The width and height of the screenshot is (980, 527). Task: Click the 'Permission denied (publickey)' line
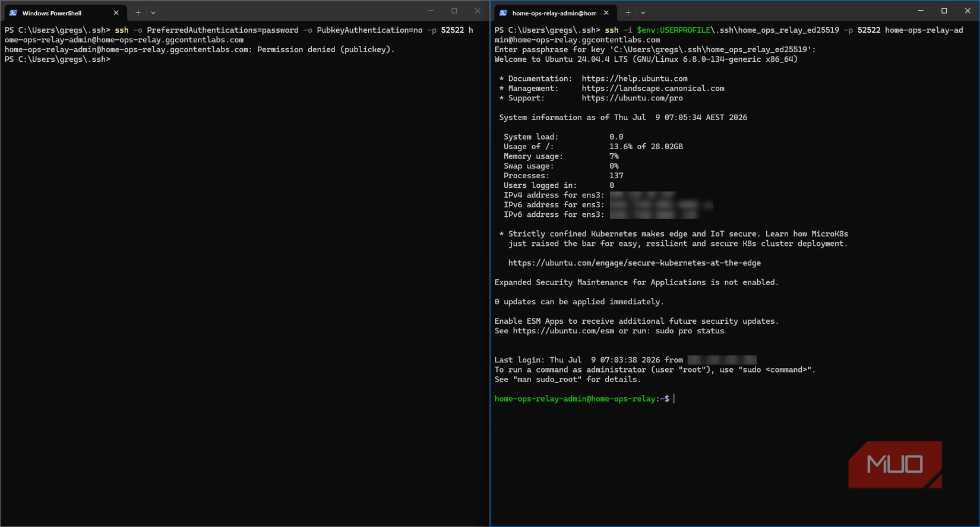pos(200,49)
